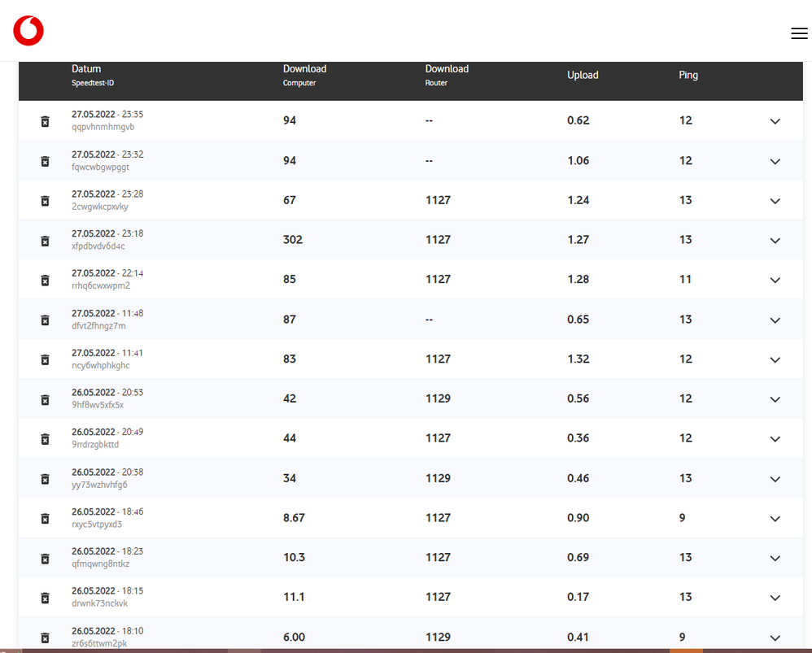Delete speedtest dfvt2fhngz7m
Screen dimensions: 812x653
pos(46,320)
